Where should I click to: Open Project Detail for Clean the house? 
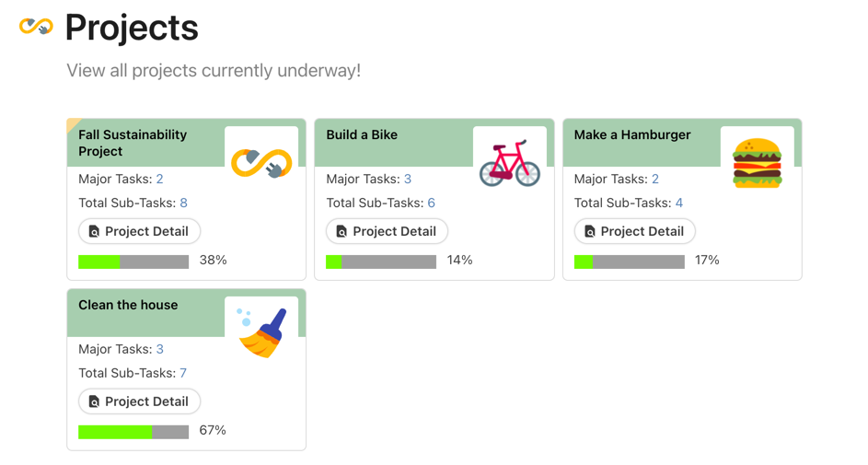pos(139,401)
